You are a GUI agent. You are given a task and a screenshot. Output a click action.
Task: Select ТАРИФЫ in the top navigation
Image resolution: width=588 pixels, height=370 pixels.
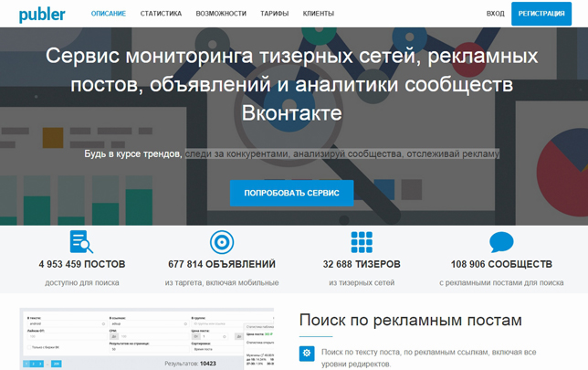275,14
